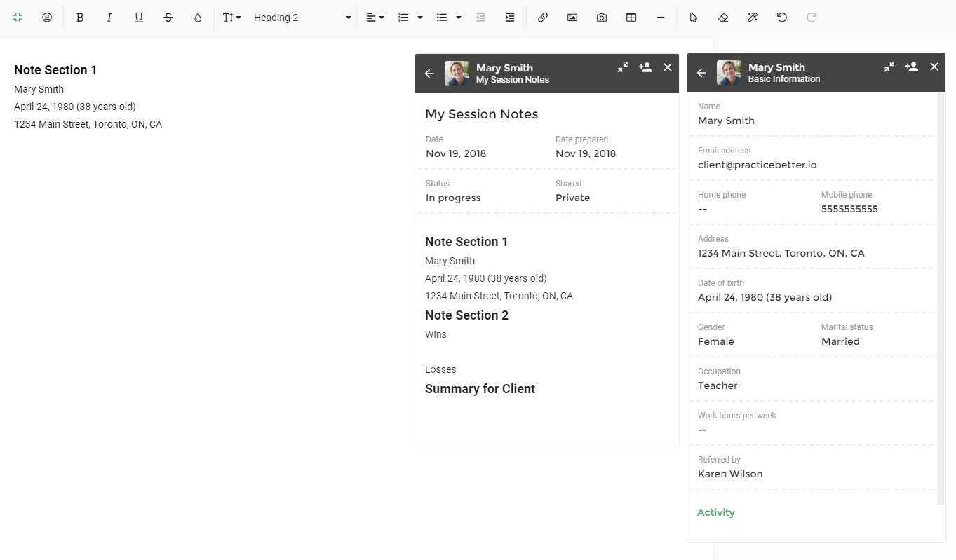Close the My Session Notes panel
Image resolution: width=956 pixels, height=560 pixels.
tap(668, 67)
